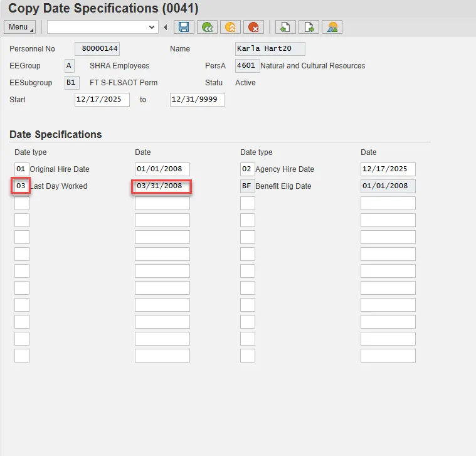Go to the next record icon
Screen dimensions: 476x456
[308, 27]
